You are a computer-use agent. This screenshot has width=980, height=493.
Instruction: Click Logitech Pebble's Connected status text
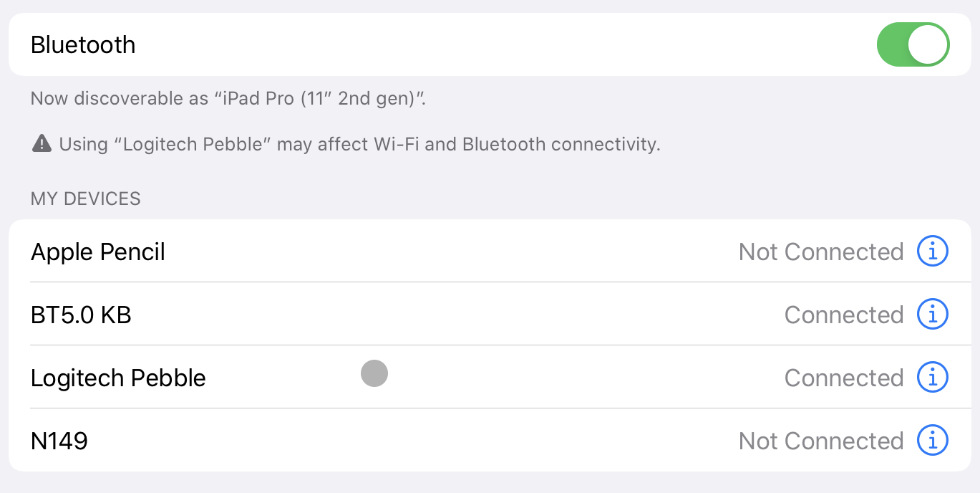click(x=844, y=378)
